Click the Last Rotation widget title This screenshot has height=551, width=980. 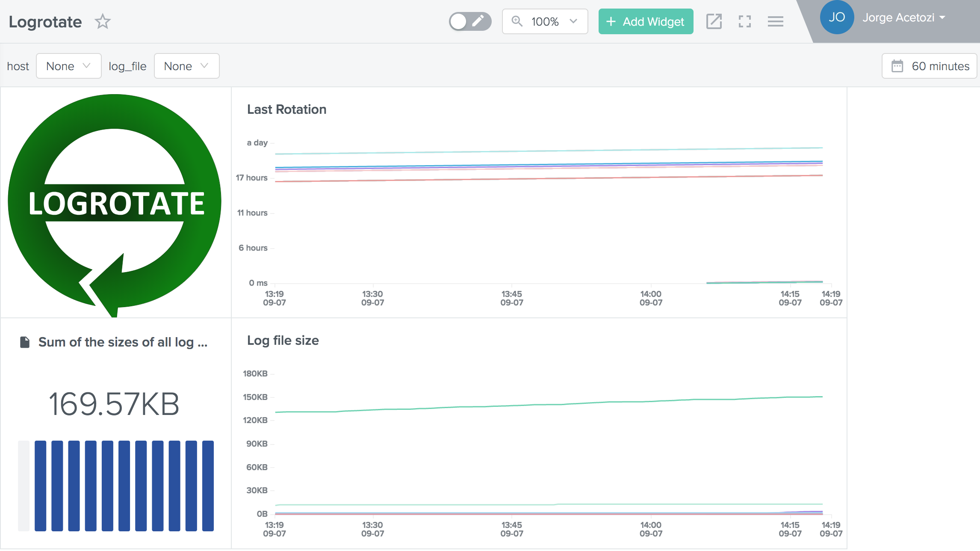286,110
